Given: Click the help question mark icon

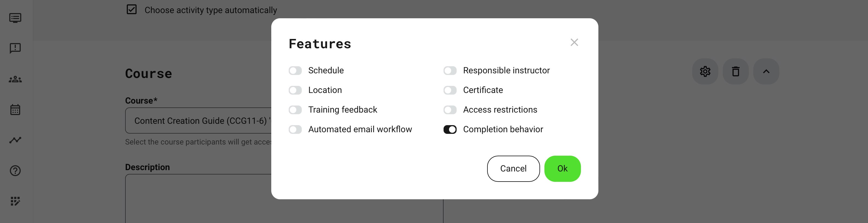Looking at the screenshot, I should pos(15,171).
